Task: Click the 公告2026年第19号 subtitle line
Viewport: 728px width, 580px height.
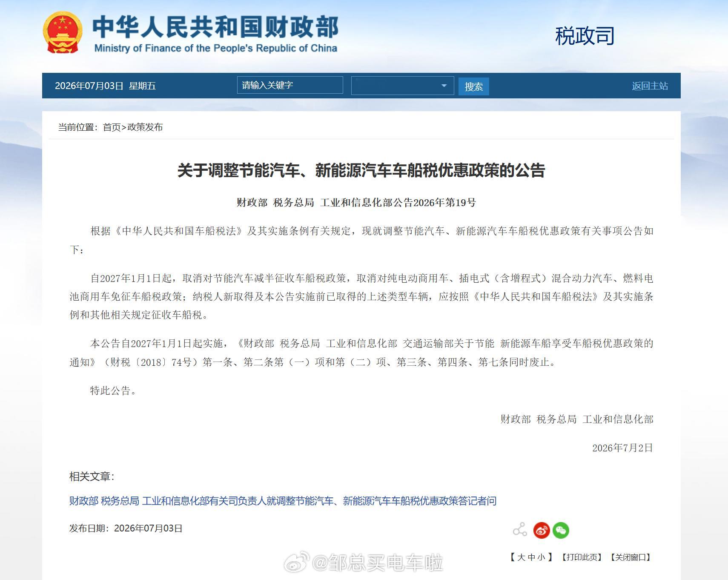Action: coord(356,203)
